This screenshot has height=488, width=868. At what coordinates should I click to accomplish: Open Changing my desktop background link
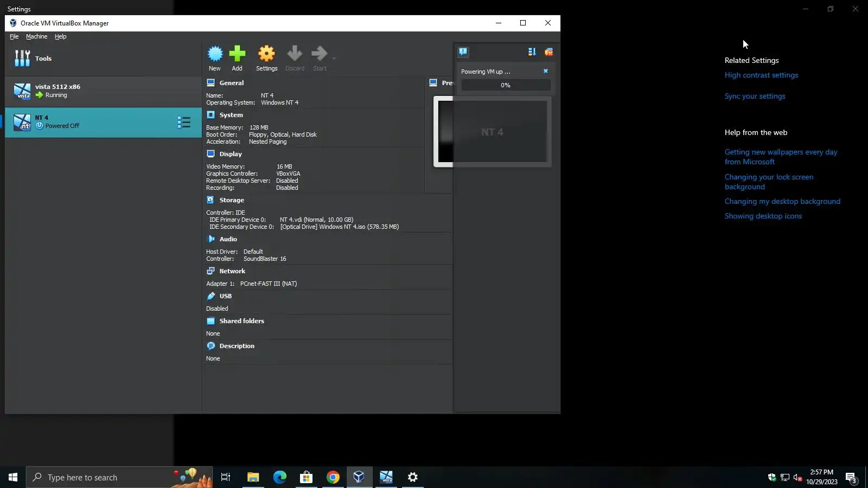782,202
